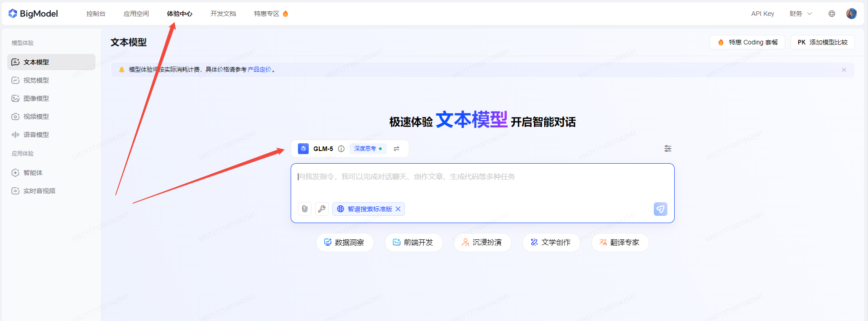Open the API Key link
This screenshot has width=868, height=321.
coord(762,14)
